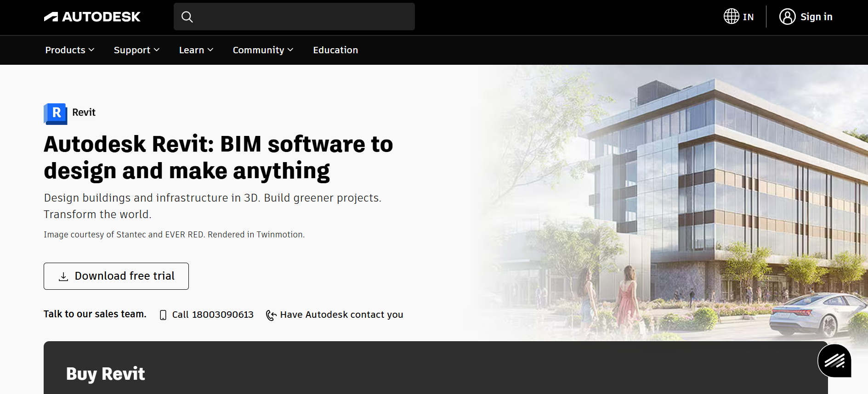
Task: Click the Buy Revit heading
Action: point(106,374)
